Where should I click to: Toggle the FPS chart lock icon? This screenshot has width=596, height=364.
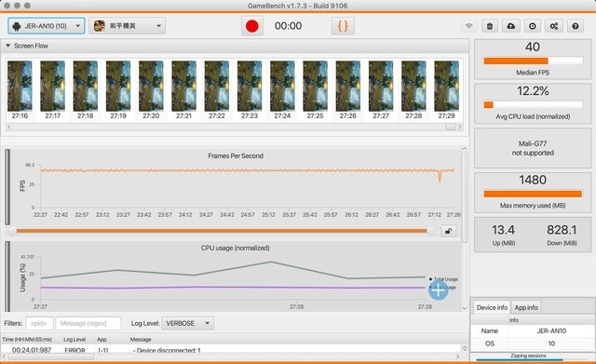[x=449, y=231]
